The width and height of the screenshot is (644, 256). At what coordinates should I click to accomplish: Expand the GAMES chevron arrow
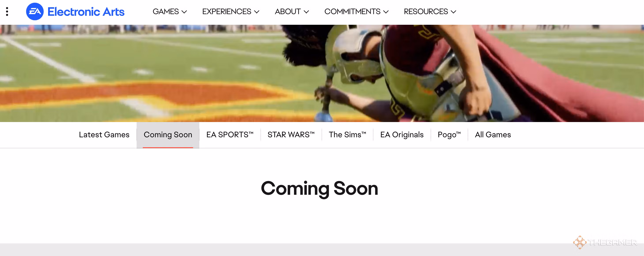click(x=184, y=12)
